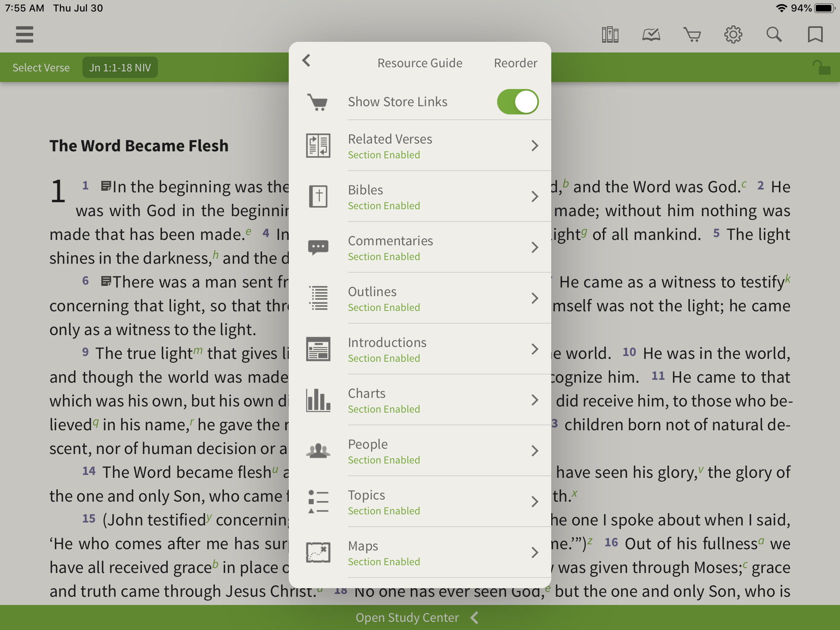Open the library/bookshelf icon
This screenshot has height=630, width=840.
[609, 34]
